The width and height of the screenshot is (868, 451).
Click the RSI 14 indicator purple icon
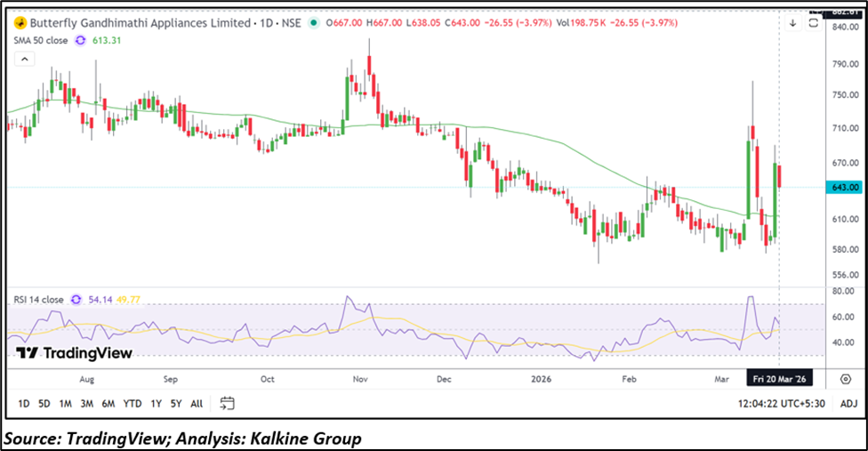pos(77,300)
